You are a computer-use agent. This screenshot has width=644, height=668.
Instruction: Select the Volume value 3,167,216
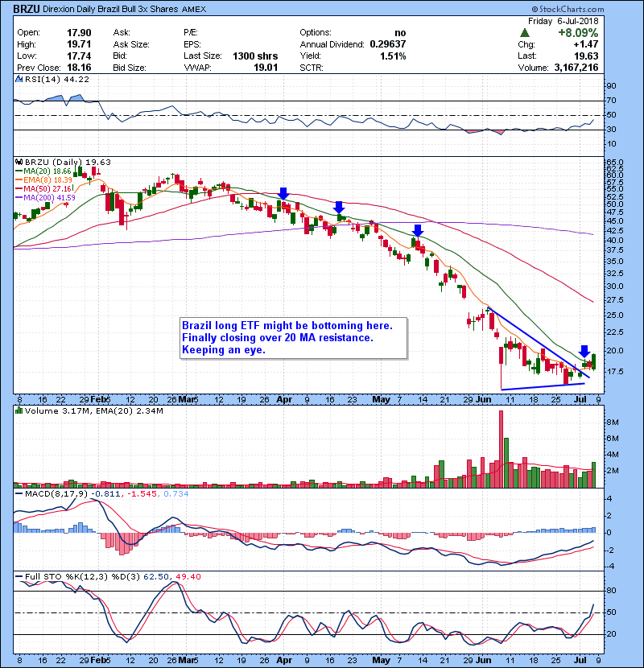point(576,68)
